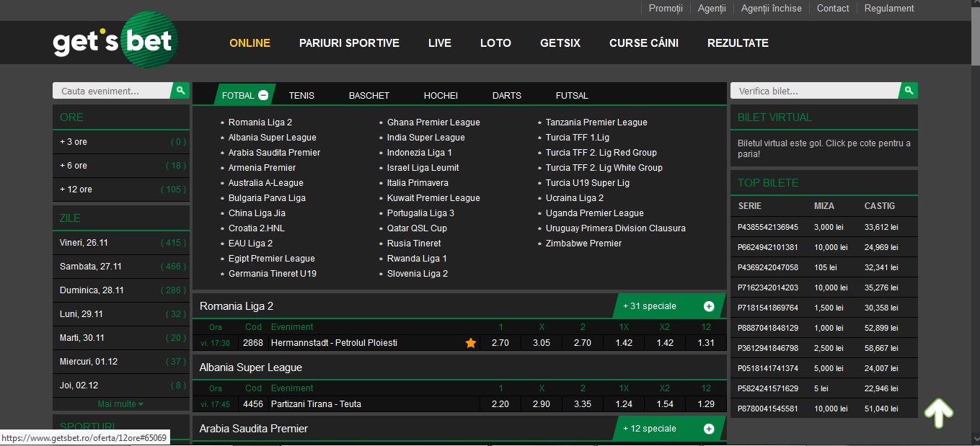Open Albania Super League in league list
The image size is (980, 446).
273,138
